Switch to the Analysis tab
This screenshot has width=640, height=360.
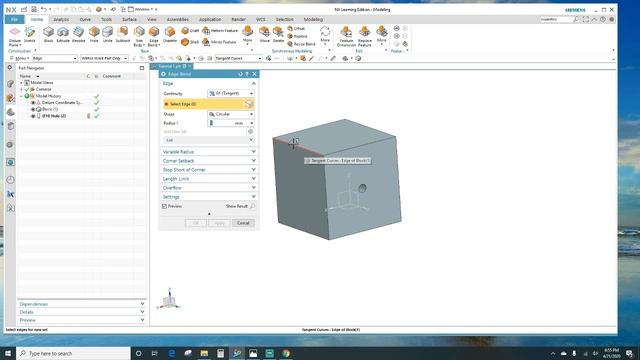[61, 19]
